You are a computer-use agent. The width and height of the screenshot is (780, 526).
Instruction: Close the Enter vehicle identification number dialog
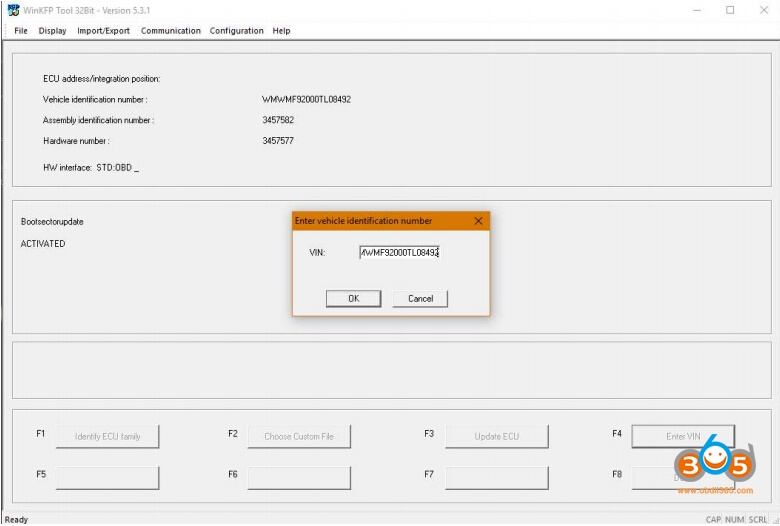click(x=478, y=221)
